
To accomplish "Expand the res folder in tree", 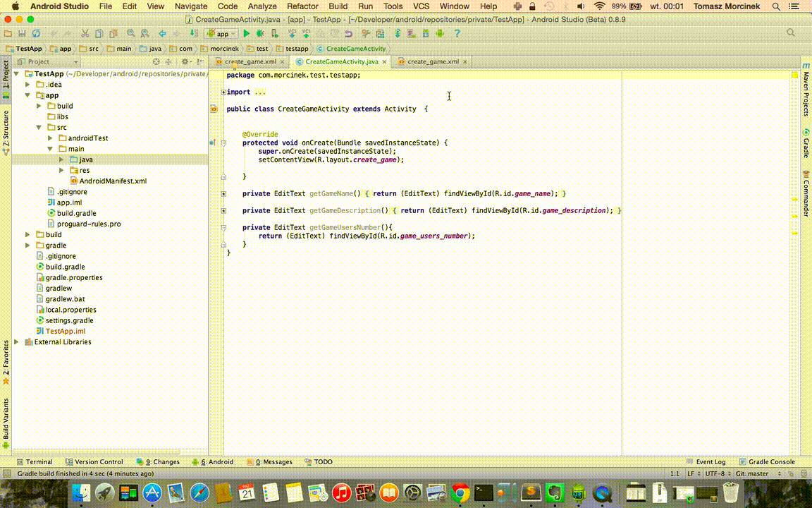I will point(61,170).
